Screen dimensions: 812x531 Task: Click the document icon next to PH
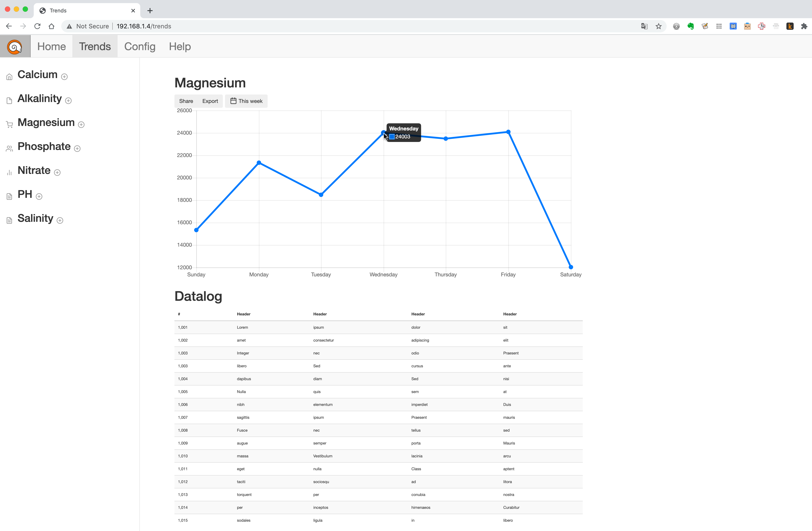[x=9, y=197]
